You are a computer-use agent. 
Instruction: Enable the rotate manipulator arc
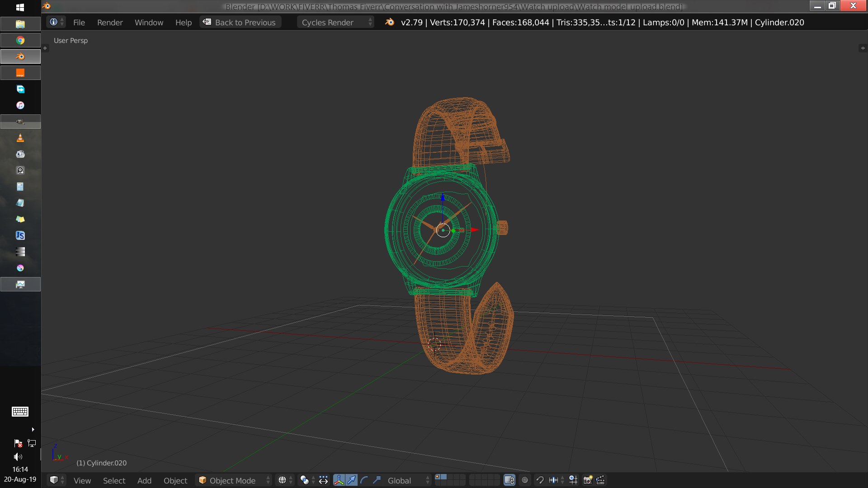click(x=364, y=480)
